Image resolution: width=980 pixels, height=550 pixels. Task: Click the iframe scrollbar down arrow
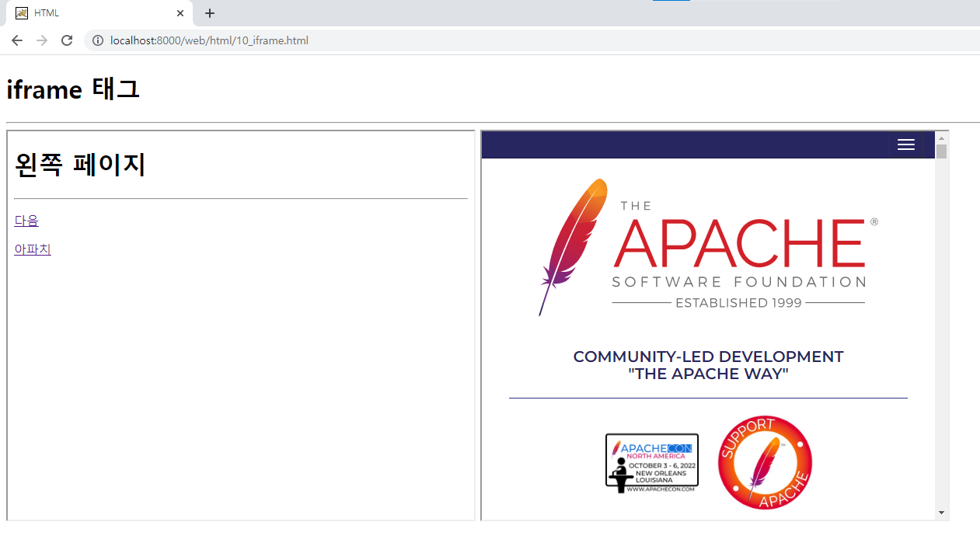tap(942, 513)
